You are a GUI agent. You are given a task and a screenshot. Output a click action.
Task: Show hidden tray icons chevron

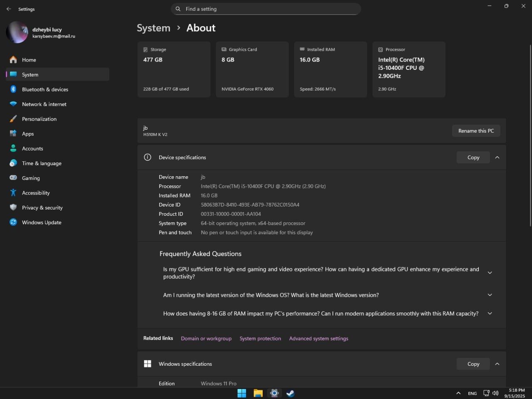(458, 393)
